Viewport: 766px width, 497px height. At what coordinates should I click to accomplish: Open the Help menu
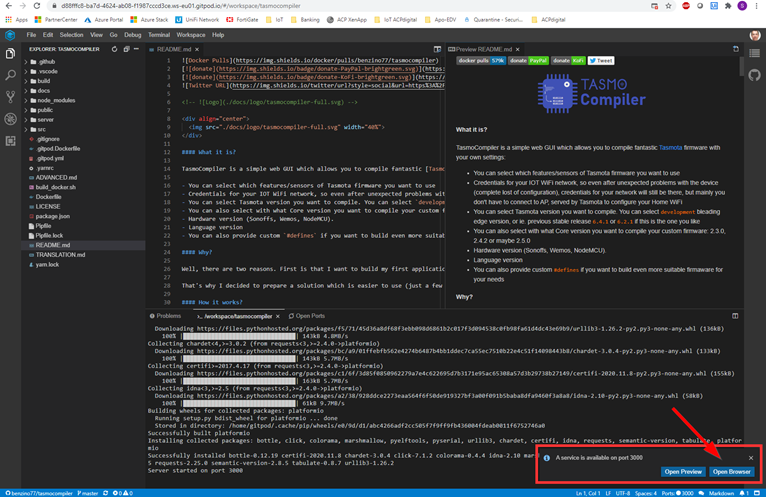coord(218,35)
